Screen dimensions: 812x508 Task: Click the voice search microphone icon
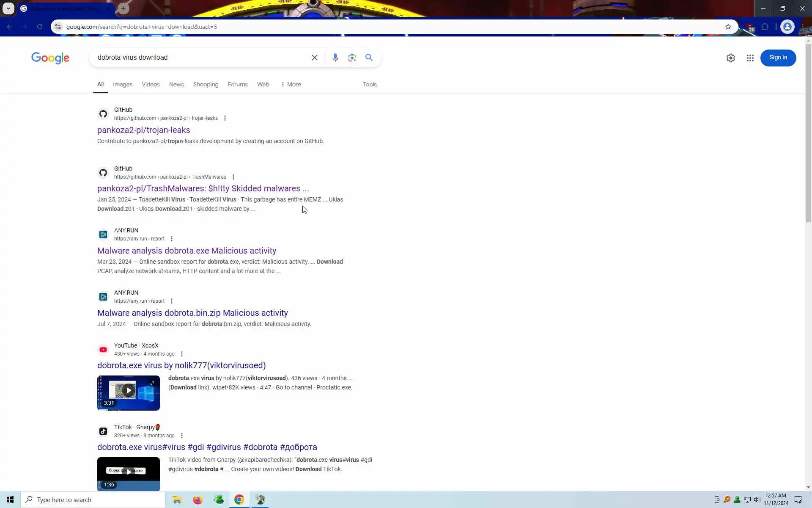(x=335, y=58)
